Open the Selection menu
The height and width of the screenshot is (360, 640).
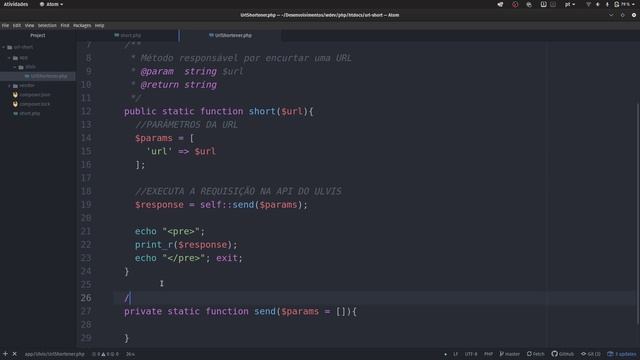pos(47,25)
